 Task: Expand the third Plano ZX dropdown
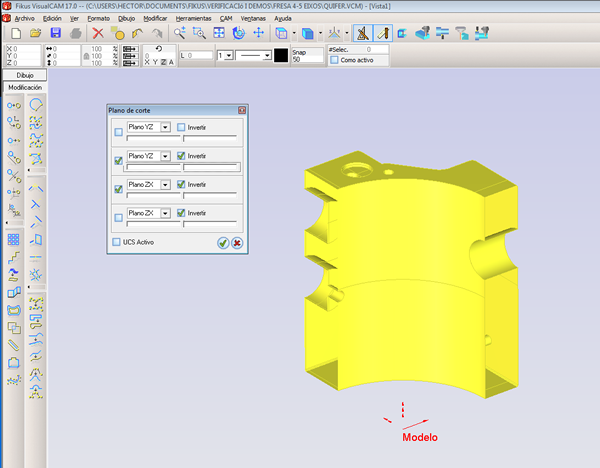tap(165, 185)
